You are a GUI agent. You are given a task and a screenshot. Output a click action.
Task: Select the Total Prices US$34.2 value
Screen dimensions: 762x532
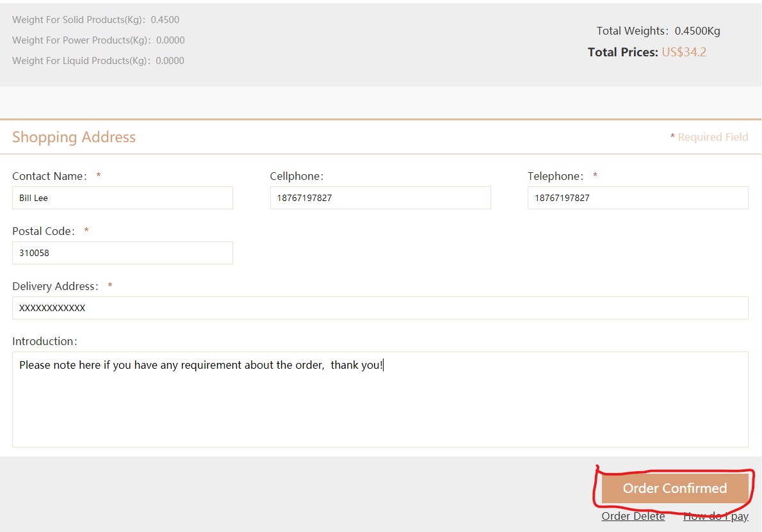point(684,52)
